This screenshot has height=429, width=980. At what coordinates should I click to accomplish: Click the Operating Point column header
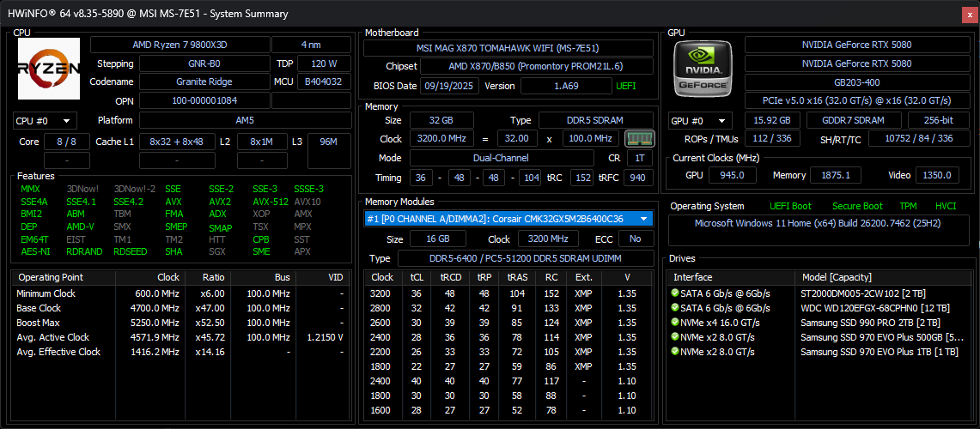[x=63, y=277]
